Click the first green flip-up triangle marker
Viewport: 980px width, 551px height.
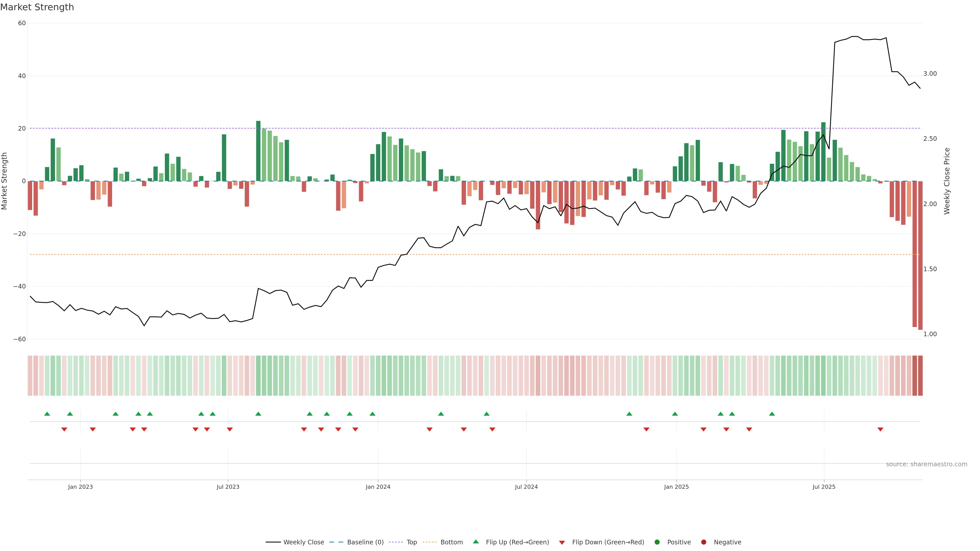(47, 414)
